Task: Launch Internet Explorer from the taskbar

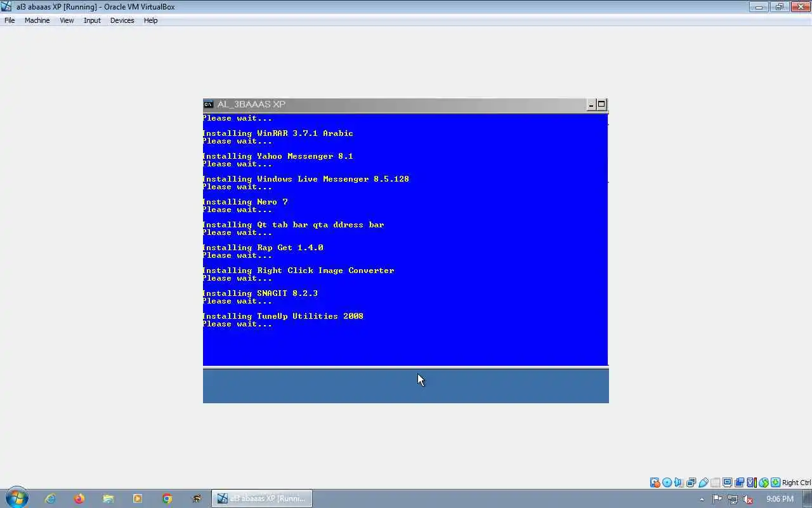Action: coord(49,498)
